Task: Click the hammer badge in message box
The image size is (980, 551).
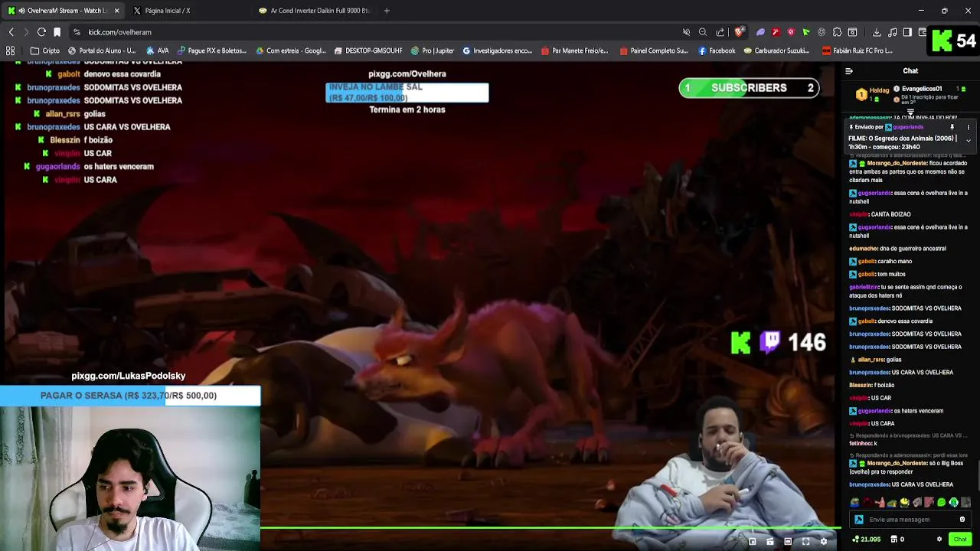Action: [x=858, y=520]
